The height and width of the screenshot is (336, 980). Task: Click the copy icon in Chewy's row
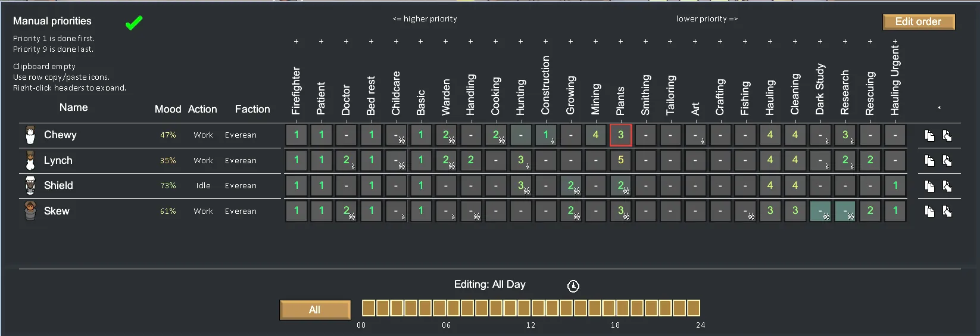(x=929, y=136)
